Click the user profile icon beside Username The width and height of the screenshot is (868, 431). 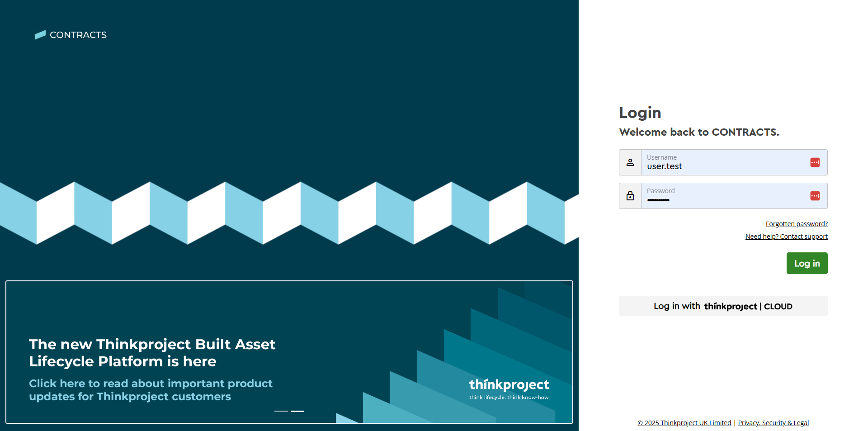[x=630, y=162]
